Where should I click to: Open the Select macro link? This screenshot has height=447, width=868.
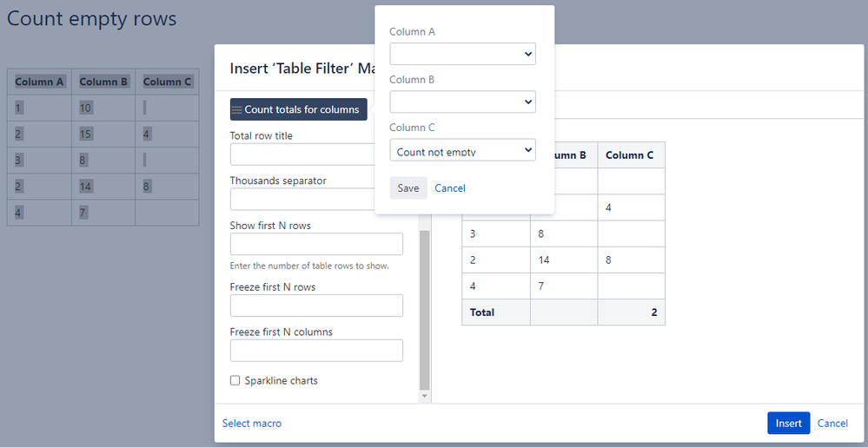pyautogui.click(x=252, y=424)
